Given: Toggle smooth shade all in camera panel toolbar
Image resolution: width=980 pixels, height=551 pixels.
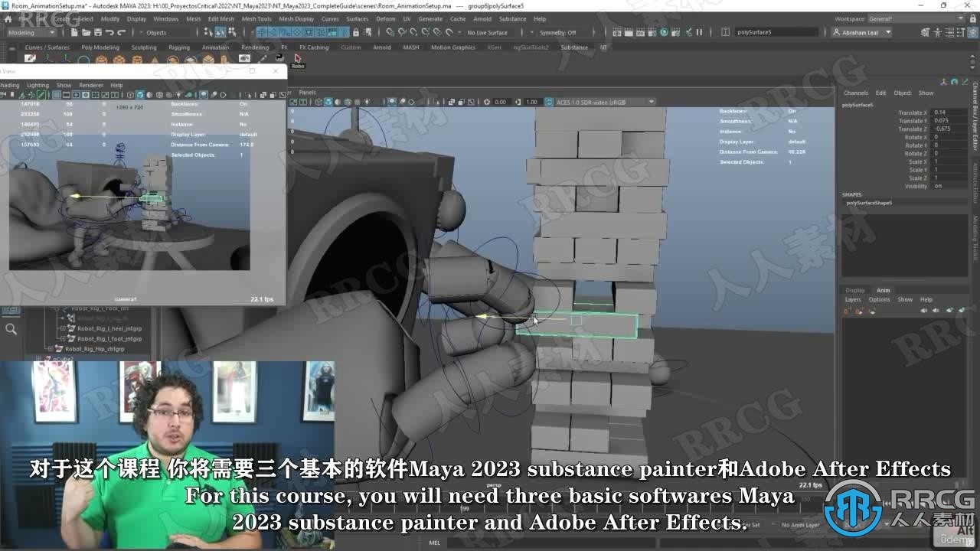Looking at the screenshot, I should [x=140, y=95].
